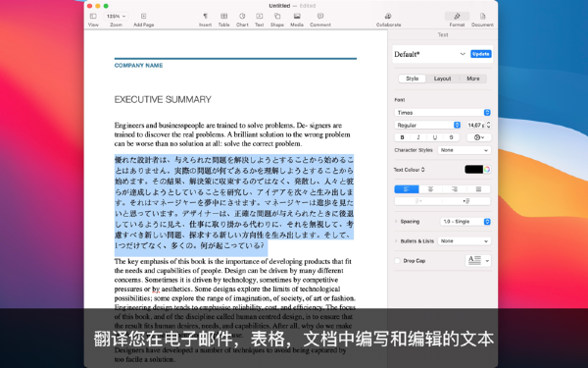Click the Shape toolbar icon
The width and height of the screenshot is (588, 368).
(x=277, y=16)
